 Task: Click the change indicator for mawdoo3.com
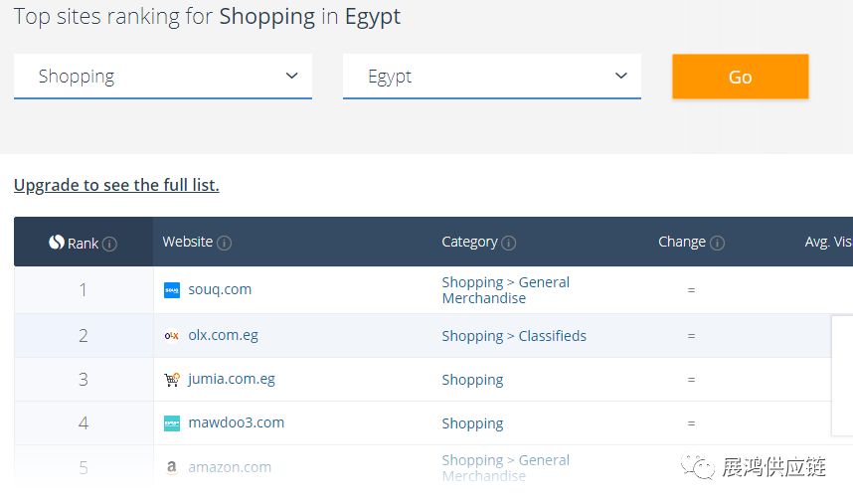coord(691,423)
